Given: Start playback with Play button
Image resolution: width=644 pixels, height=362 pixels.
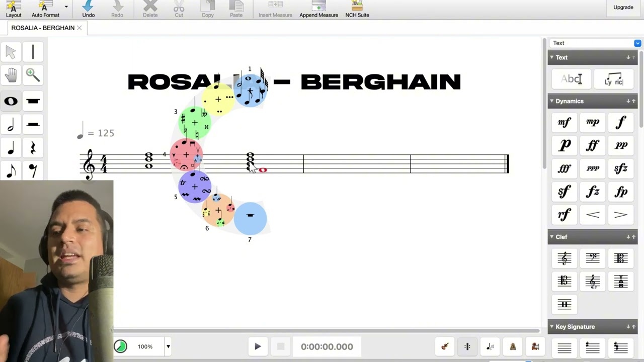Looking at the screenshot, I should coord(258,346).
